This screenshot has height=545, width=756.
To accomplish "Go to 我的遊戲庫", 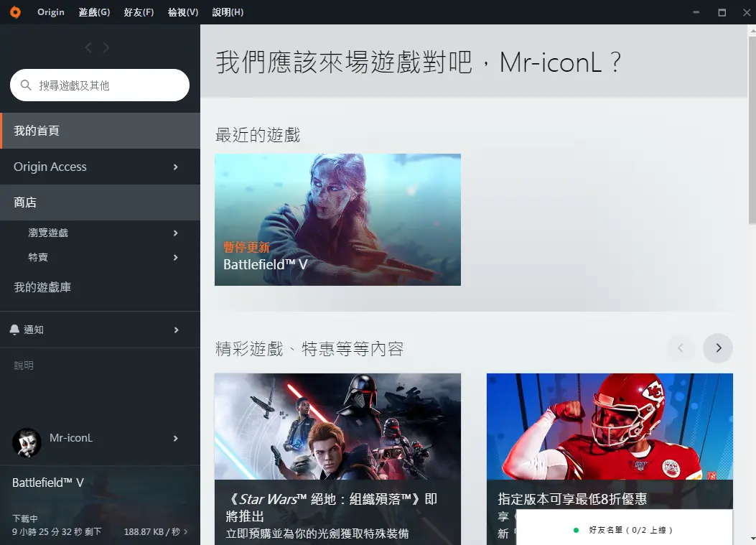I will (x=101, y=287).
